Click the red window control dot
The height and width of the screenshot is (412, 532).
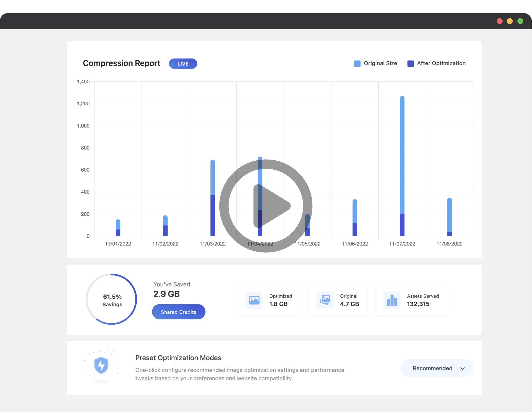coord(500,21)
